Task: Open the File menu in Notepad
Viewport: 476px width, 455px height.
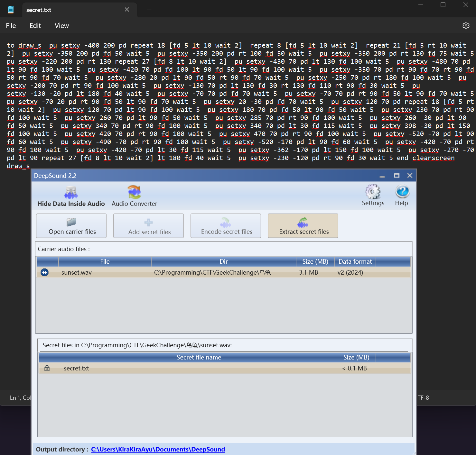Action: coord(11,26)
